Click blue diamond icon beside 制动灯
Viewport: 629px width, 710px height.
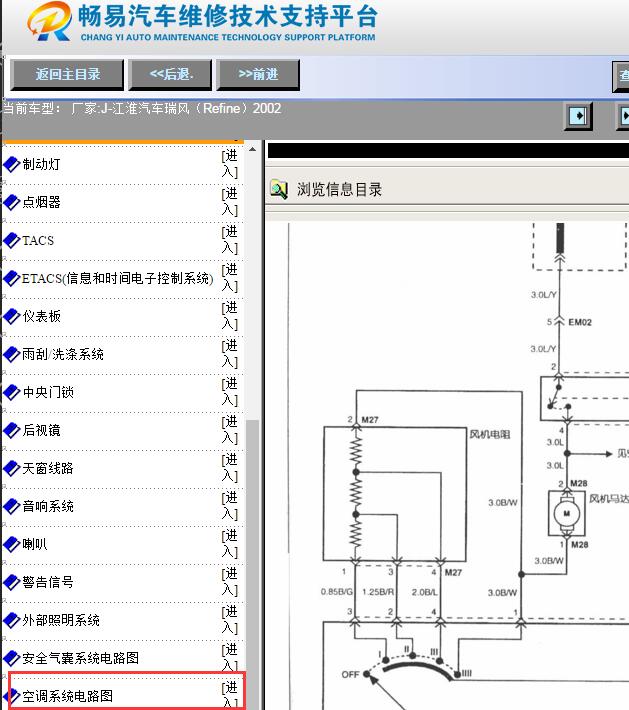tap(11, 164)
